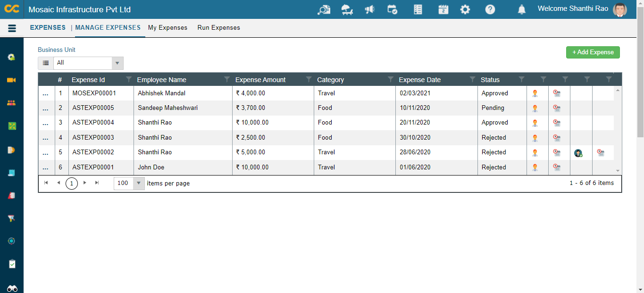Click the Add Expense button
Screen dimensions: 644x293
[593, 52]
